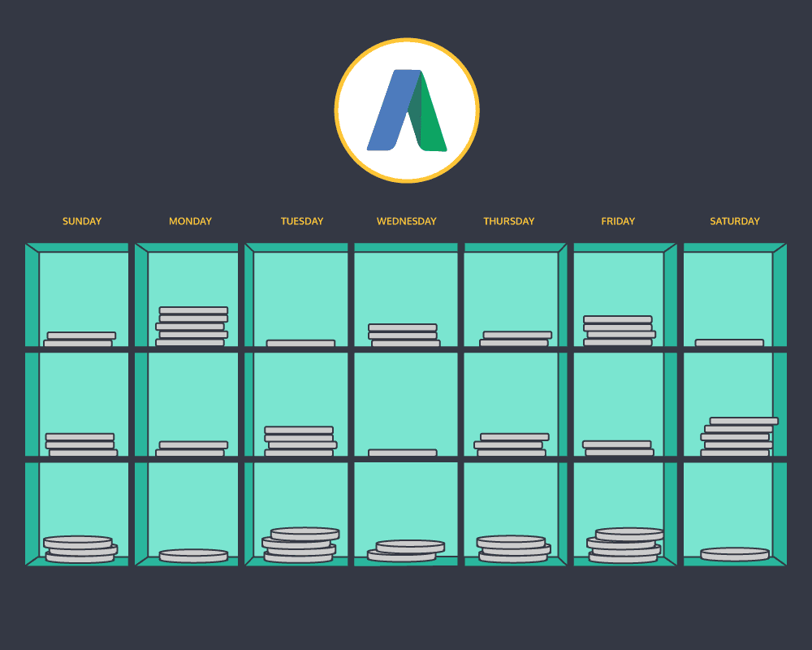Select the round coins in Wednesday's bottom shelf
This screenshot has width=812, height=650.
[x=406, y=551]
